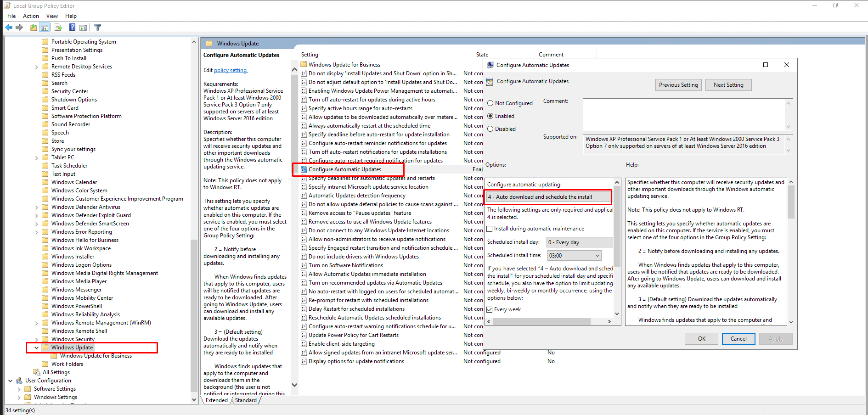Image resolution: width=868 pixels, height=415 pixels.
Task: Click the Forward arrow in toolbar
Action: coord(19,28)
